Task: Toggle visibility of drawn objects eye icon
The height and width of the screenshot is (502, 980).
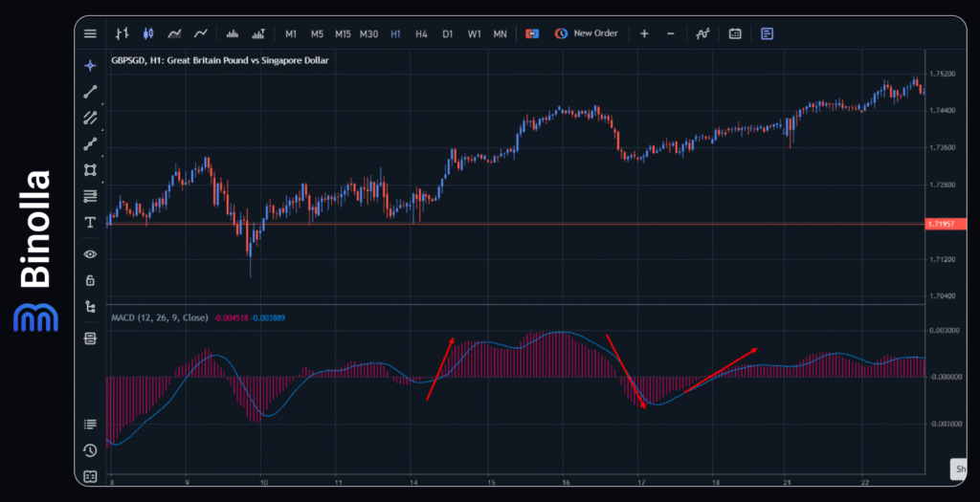Action: pyautogui.click(x=90, y=254)
